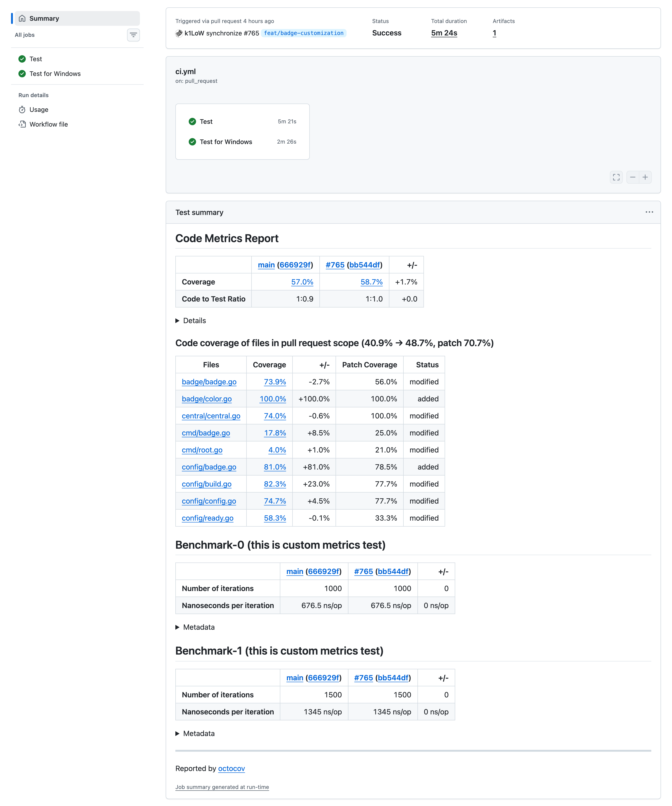Click the 1345 ns/op value under main

click(323, 712)
